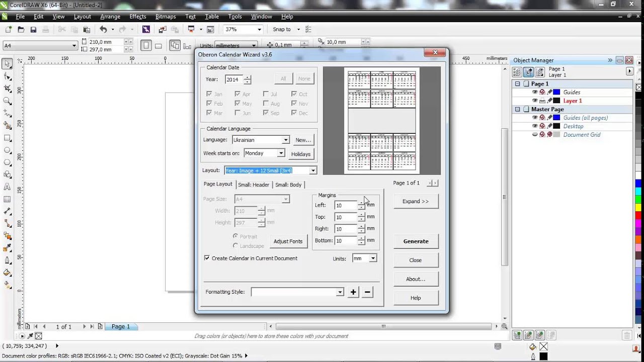Select the Polygon tool in the toolbox
This screenshot has height=362, width=644.
click(x=7, y=162)
